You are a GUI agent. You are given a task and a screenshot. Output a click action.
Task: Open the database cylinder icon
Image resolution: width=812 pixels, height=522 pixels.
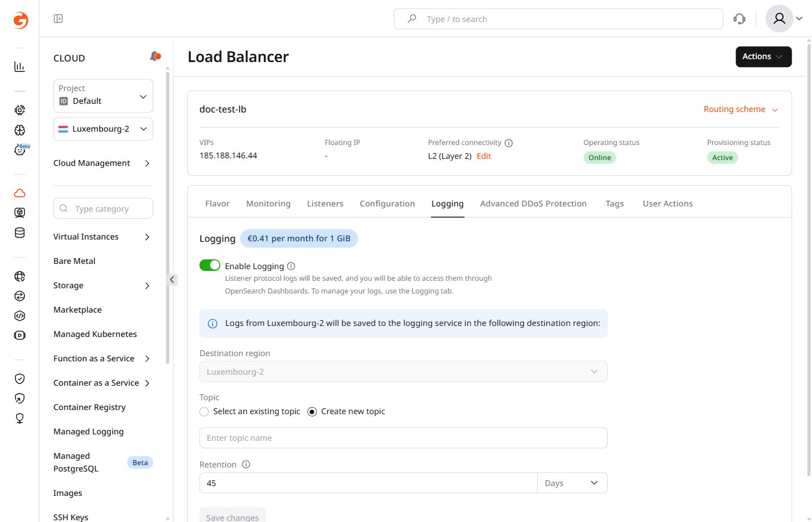click(x=20, y=233)
